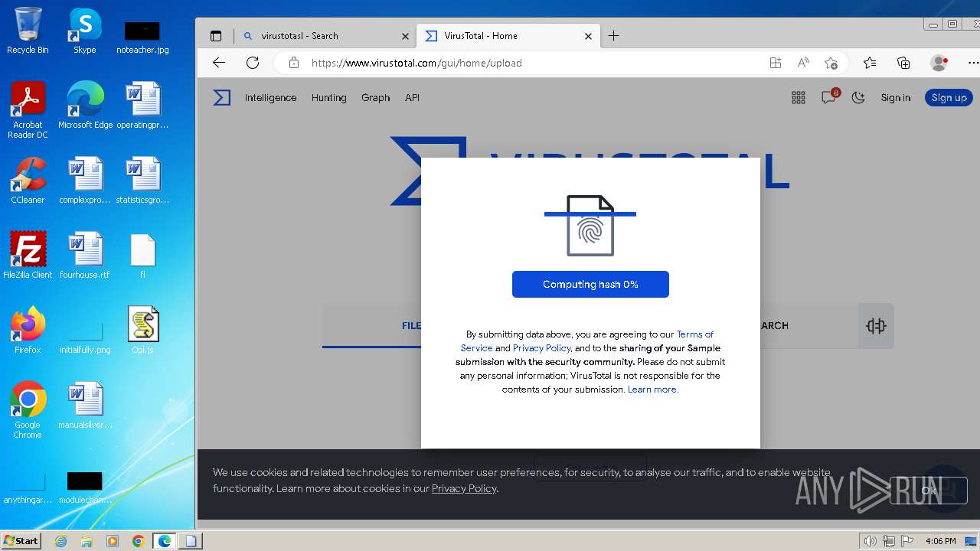
Task: Click the file fingerprint upload icon
Action: [590, 225]
